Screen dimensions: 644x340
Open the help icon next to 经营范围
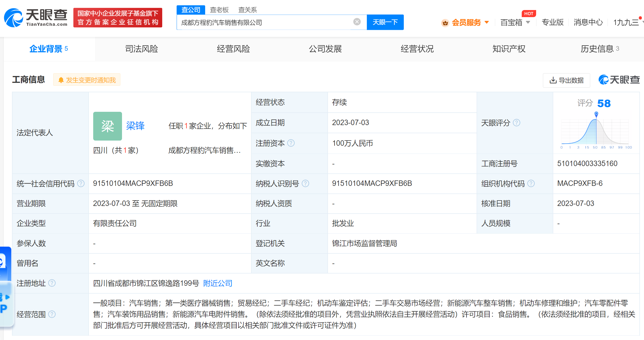point(52,314)
